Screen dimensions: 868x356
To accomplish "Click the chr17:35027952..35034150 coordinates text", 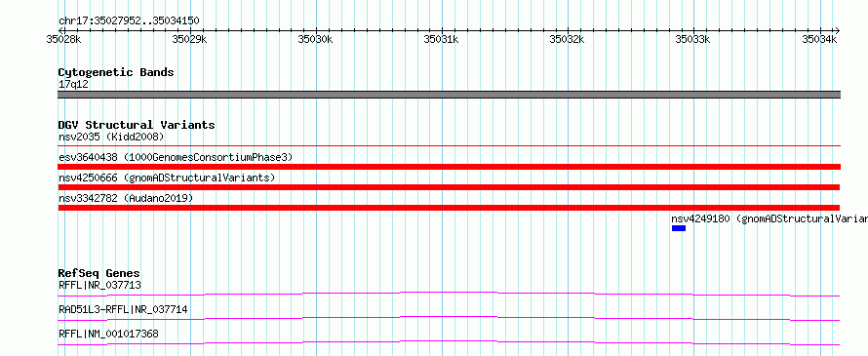I will tap(129, 21).
